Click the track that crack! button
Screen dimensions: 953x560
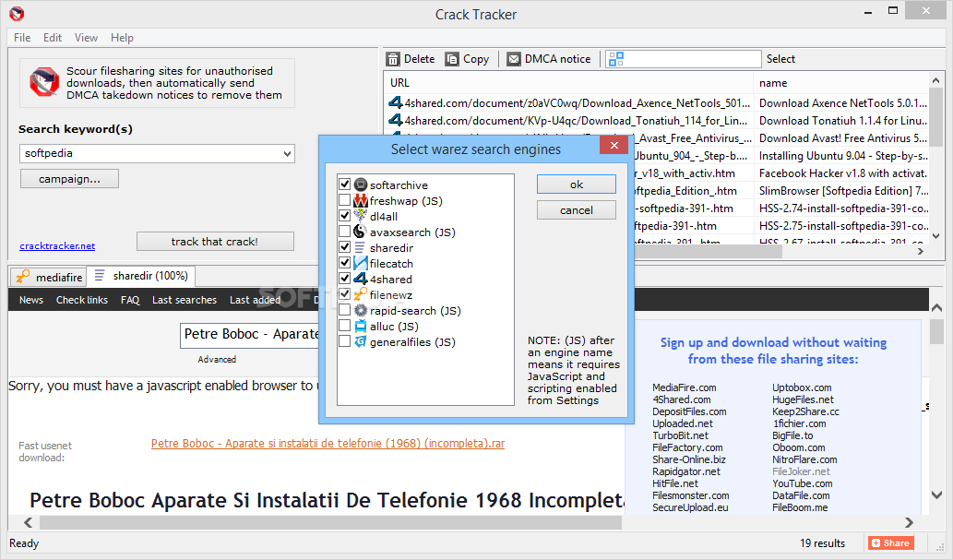[x=215, y=242]
